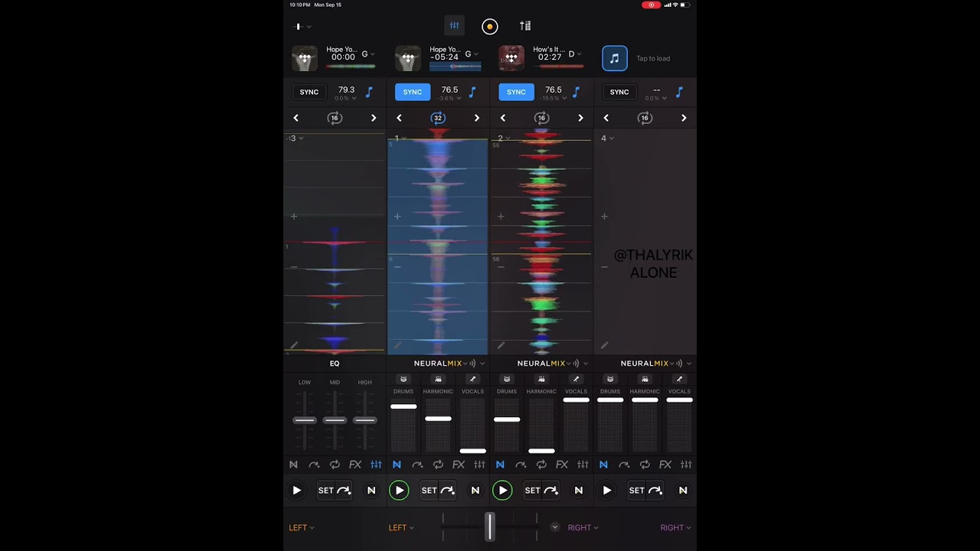Tap round Neural Mix button beside deck 1 SET
The image size is (980, 551).
tap(475, 491)
